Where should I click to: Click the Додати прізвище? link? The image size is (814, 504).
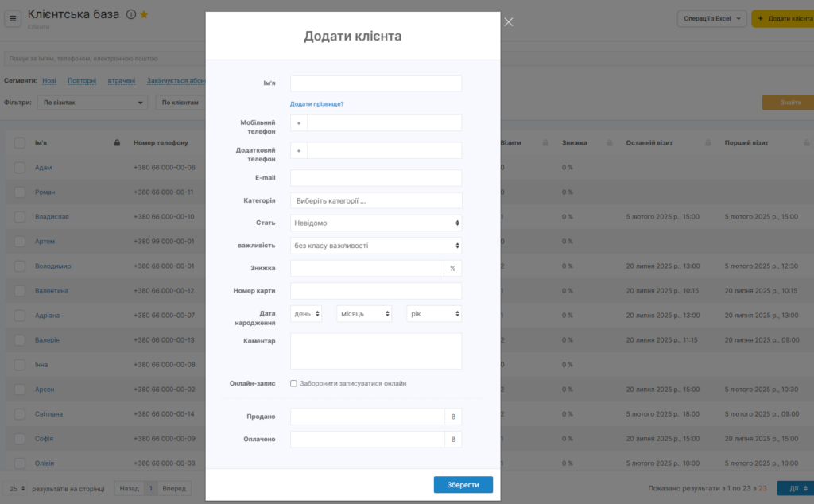(x=316, y=104)
